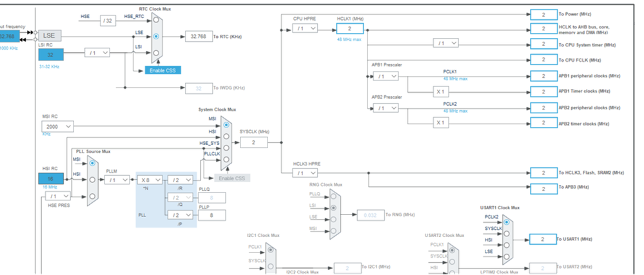This screenshot has height=275, width=644.
Task: Open the CPU HPRE prescaler dropdown
Action: click(305, 28)
